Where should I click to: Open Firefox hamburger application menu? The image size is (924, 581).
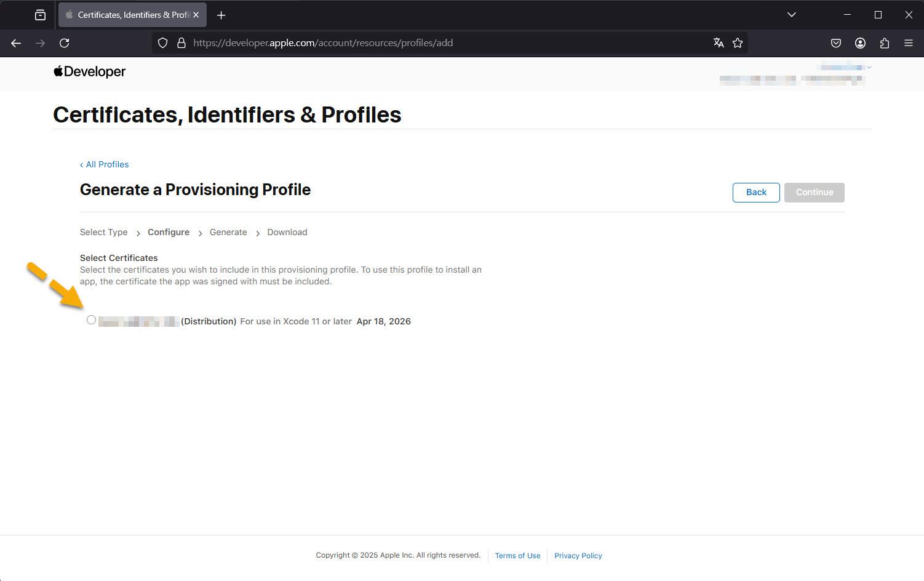click(909, 43)
